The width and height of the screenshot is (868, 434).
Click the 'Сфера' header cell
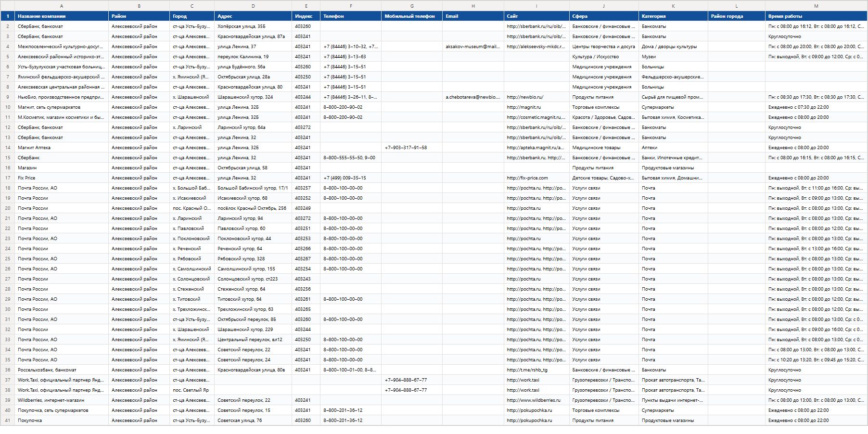pos(604,16)
